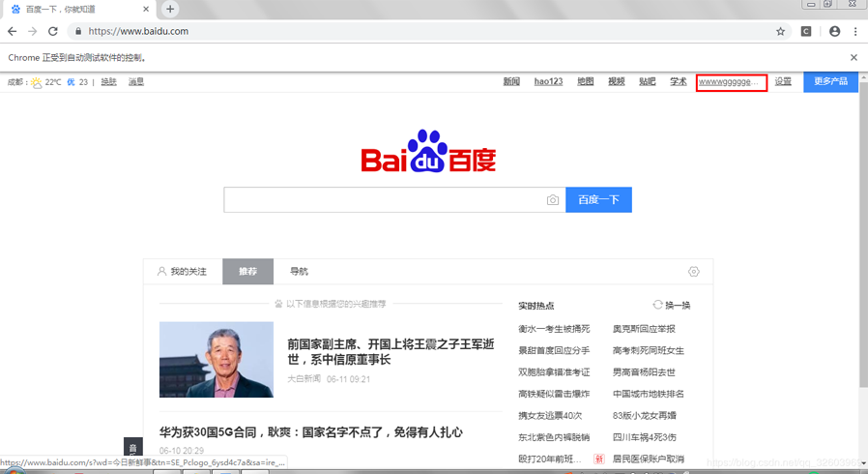Click camera image search icon
This screenshot has width=868, height=474.
coord(553,200)
